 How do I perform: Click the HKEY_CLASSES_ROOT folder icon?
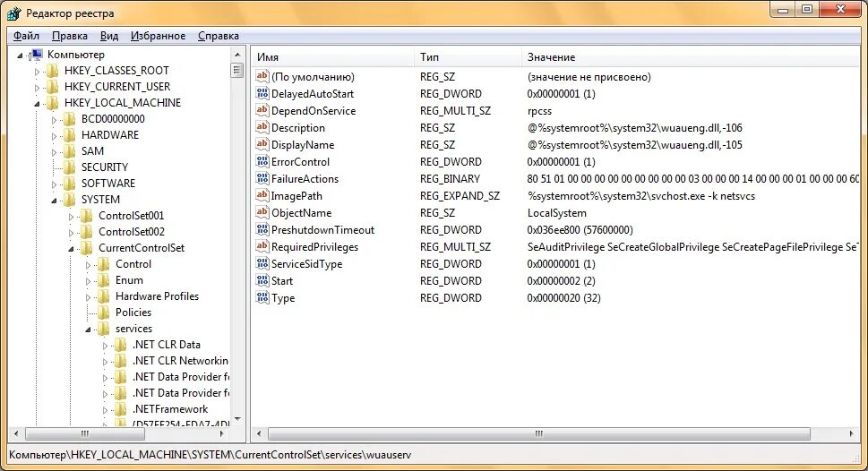coord(53,70)
